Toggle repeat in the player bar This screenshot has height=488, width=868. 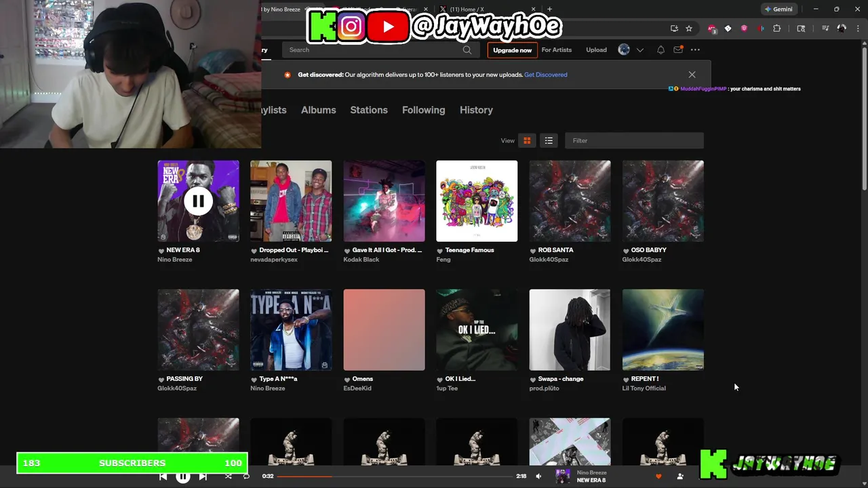click(x=246, y=476)
